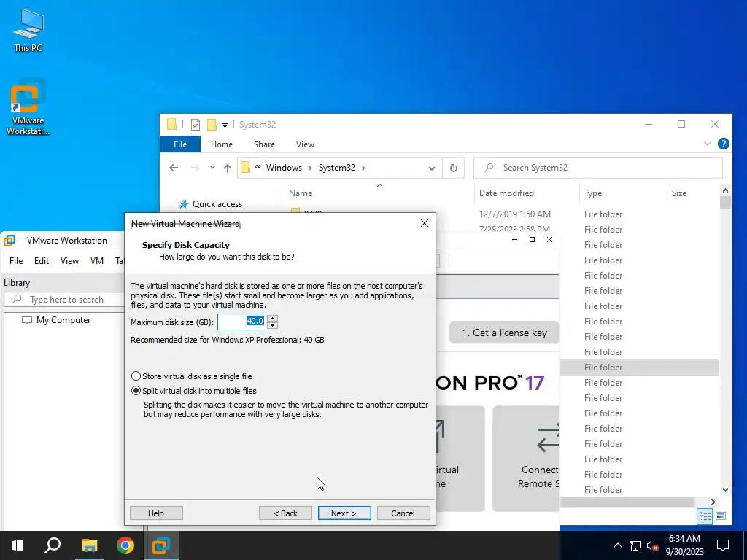Click Next in the wizard
This screenshot has width=747, height=560.
click(x=344, y=513)
